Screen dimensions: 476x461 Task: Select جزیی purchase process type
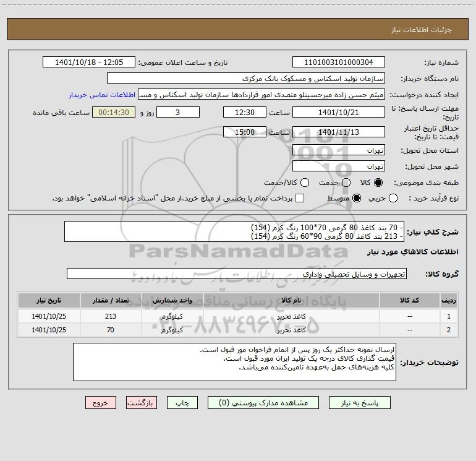click(x=393, y=198)
